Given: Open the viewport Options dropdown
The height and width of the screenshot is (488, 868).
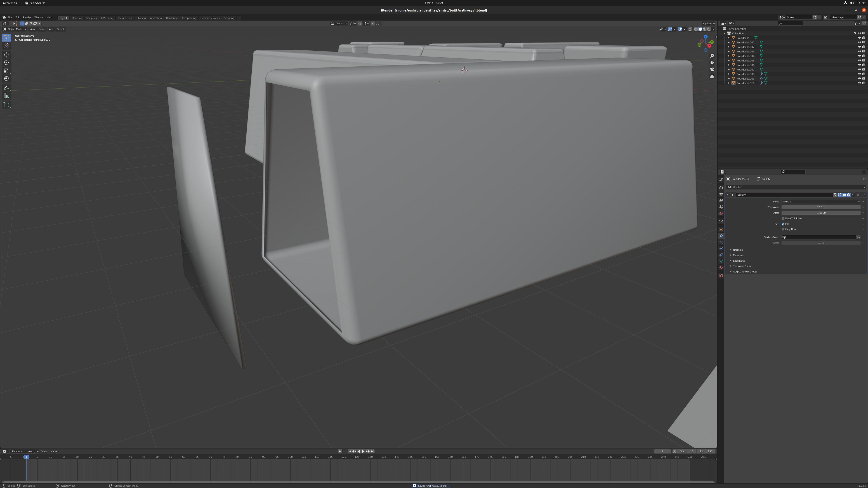Looking at the screenshot, I should (709, 23).
